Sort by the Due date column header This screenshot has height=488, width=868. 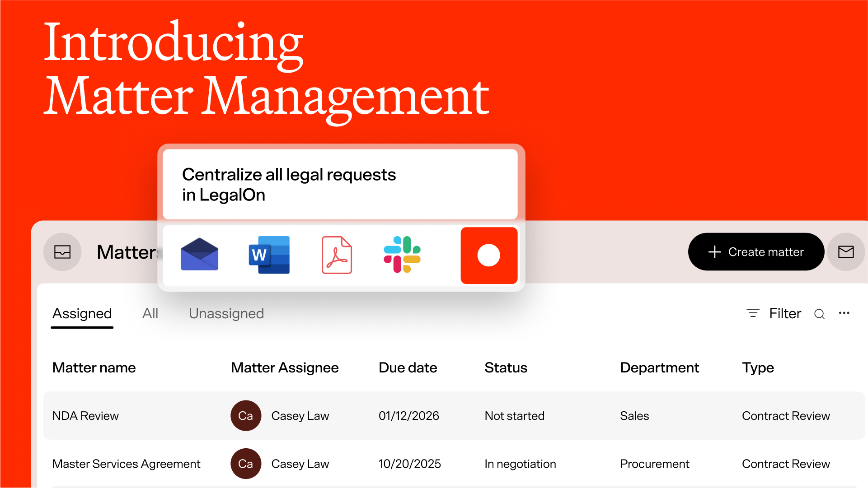(408, 368)
